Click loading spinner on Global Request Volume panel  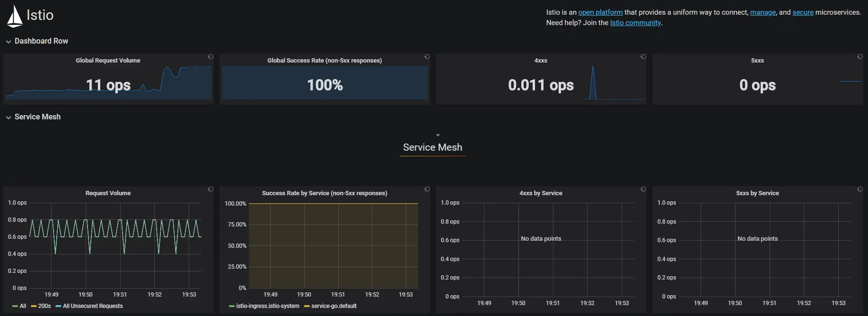(210, 57)
